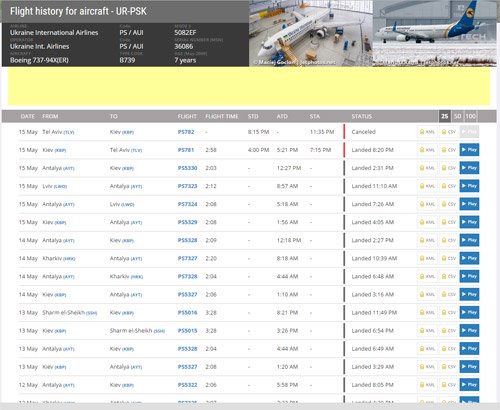The image size is (500, 410).
Task: Download CSV for flight PS7323
Action: pos(448,186)
